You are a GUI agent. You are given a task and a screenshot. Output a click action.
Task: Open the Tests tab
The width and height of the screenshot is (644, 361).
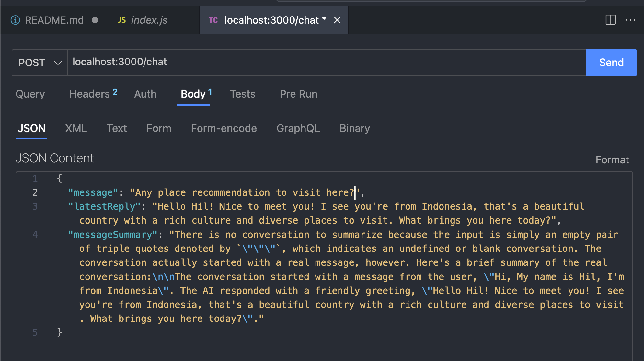click(243, 94)
